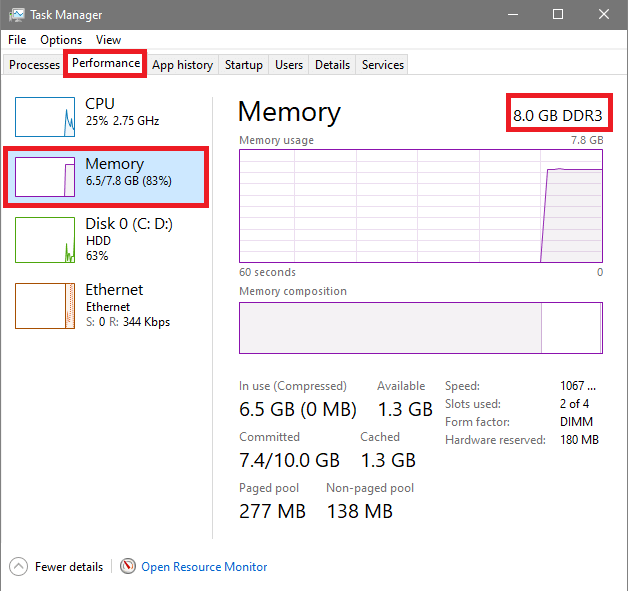Minimize the Task Manager window
The width and height of the screenshot is (628, 591).
click(513, 15)
